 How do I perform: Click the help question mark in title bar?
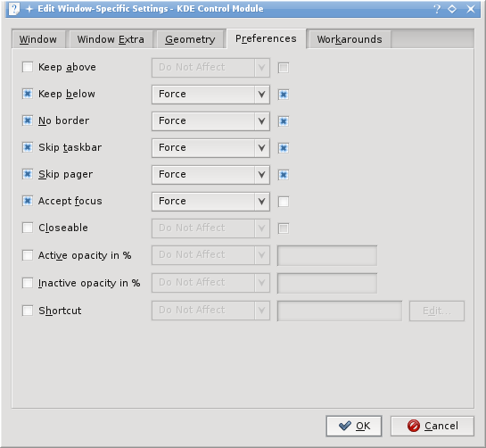coord(437,9)
